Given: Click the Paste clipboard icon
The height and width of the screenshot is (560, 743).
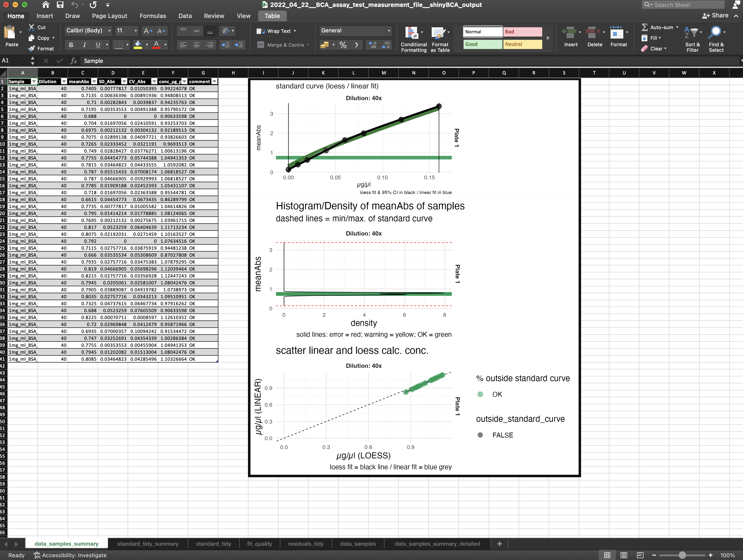Looking at the screenshot, I should (x=10, y=33).
